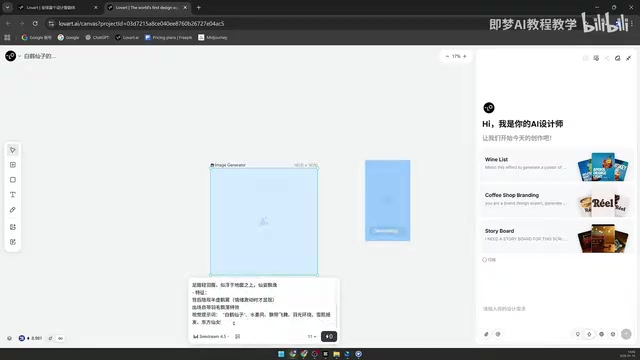Click the attachment paperclip icon in the chat
This screenshot has height=360, width=640.
[487, 334]
